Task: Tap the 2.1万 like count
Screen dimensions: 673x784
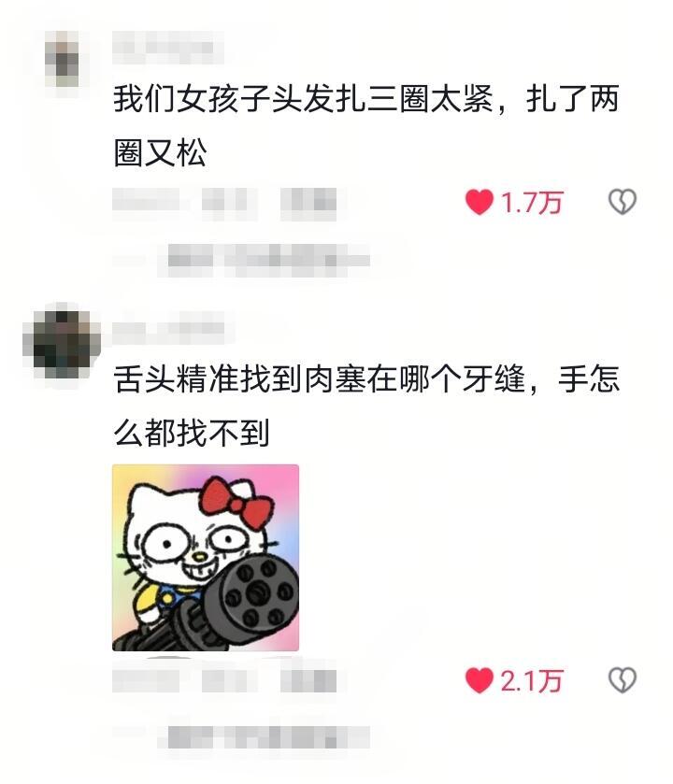Action: [x=532, y=681]
